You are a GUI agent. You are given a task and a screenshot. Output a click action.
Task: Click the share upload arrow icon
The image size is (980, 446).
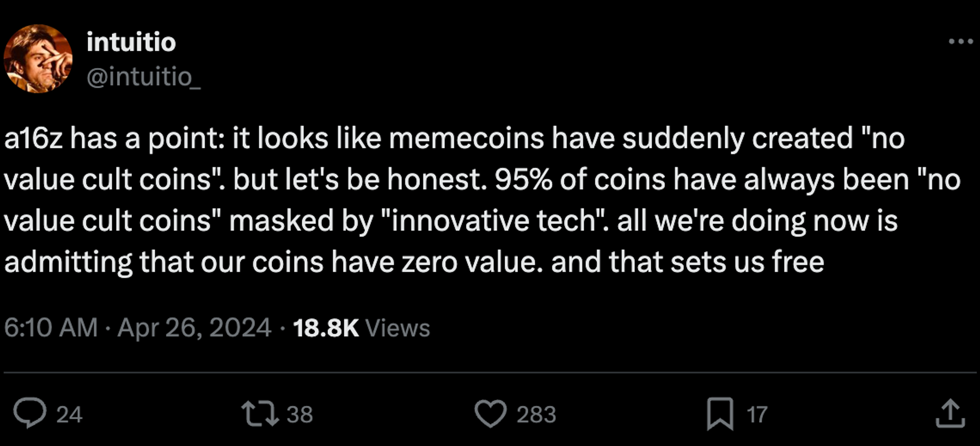click(950, 414)
